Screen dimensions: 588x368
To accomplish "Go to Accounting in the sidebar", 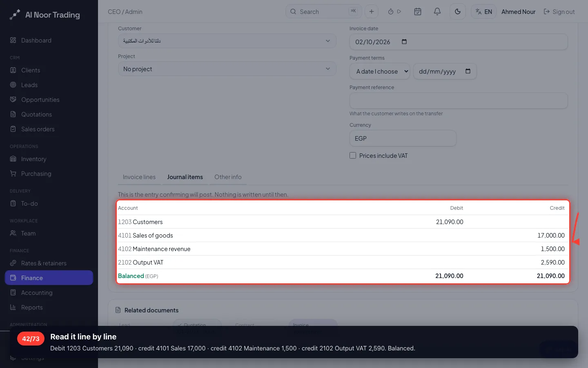I will (x=49, y=293).
